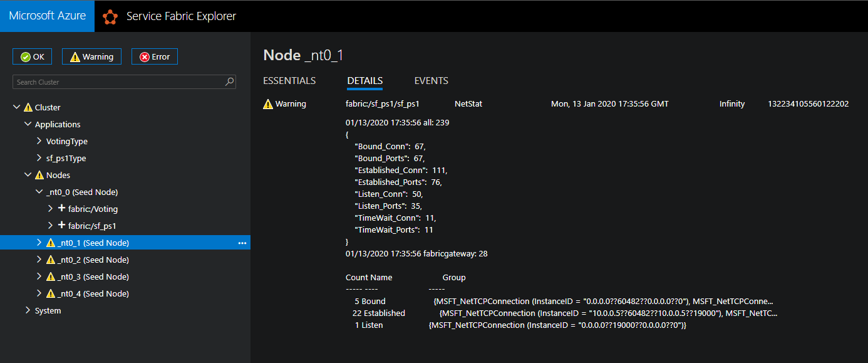Expand fabric:/sf_ps1 under _nt0_0

pos(50,226)
